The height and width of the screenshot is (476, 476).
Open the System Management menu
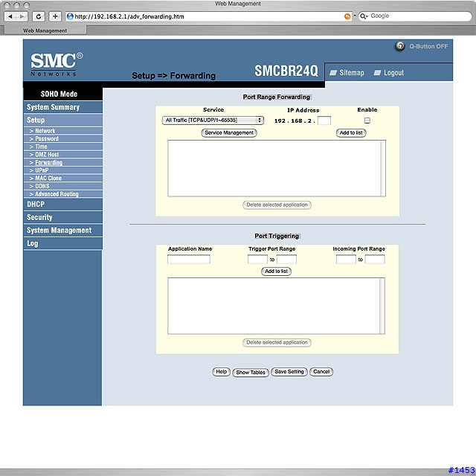(62, 231)
